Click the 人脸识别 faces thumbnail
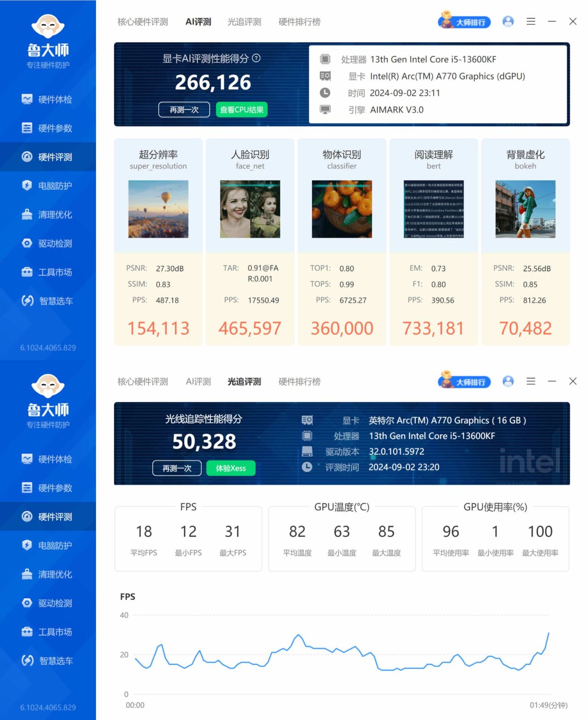The image size is (588, 720). point(250,209)
